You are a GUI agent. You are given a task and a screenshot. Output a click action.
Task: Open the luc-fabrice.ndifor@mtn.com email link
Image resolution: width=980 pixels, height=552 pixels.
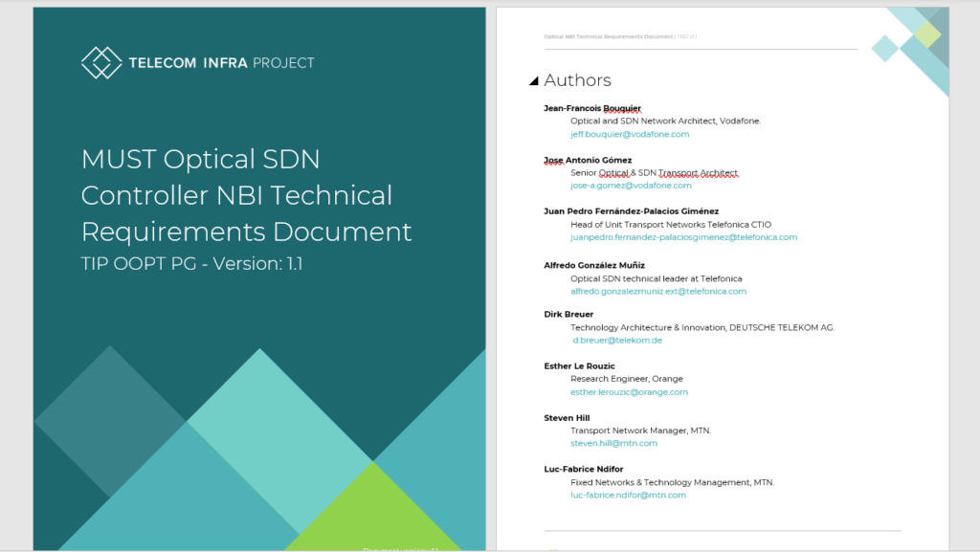coord(628,496)
